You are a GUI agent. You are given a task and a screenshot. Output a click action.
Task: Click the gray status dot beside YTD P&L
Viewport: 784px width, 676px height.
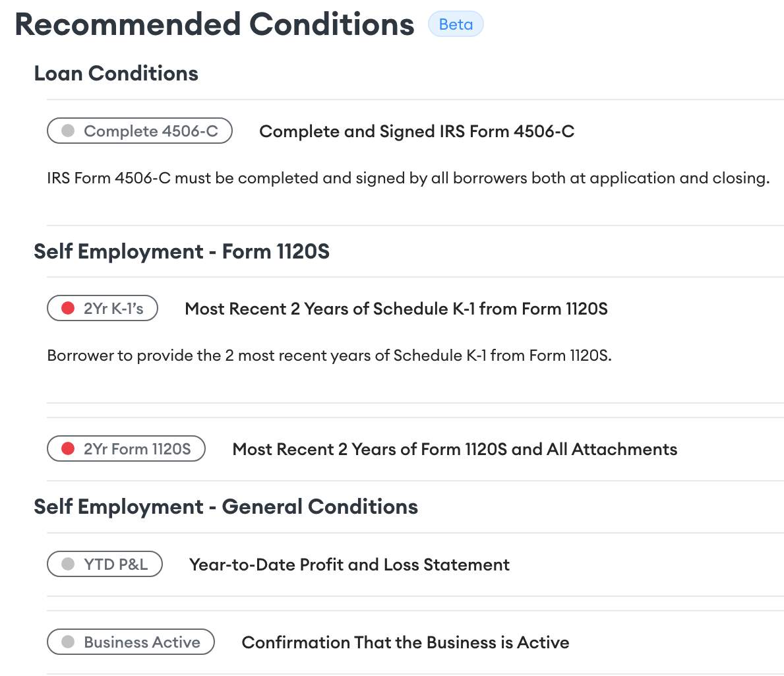point(68,565)
